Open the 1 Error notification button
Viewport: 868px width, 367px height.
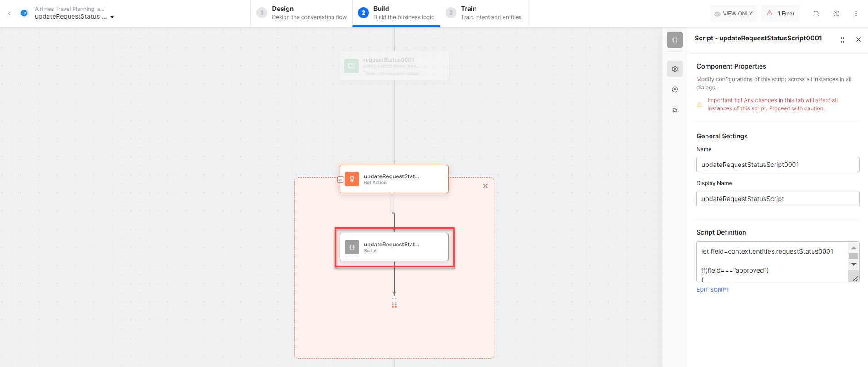780,14
